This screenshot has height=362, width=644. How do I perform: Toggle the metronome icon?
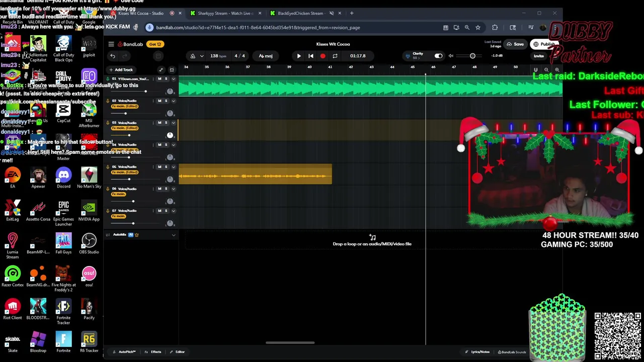pos(193,56)
